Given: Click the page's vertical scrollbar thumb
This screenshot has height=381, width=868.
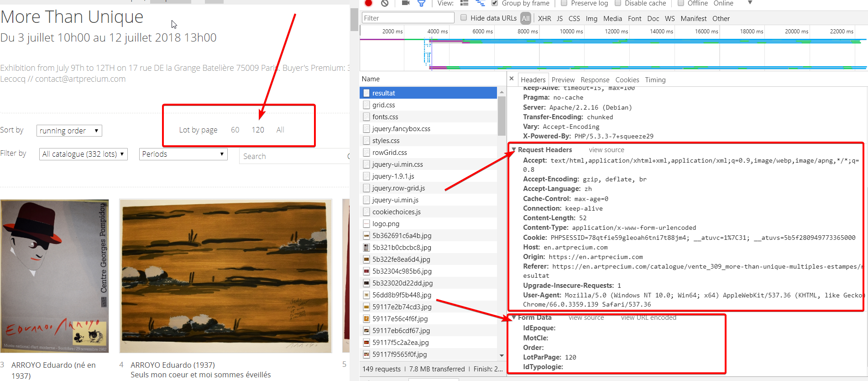Looking at the screenshot, I should pos(354,19).
